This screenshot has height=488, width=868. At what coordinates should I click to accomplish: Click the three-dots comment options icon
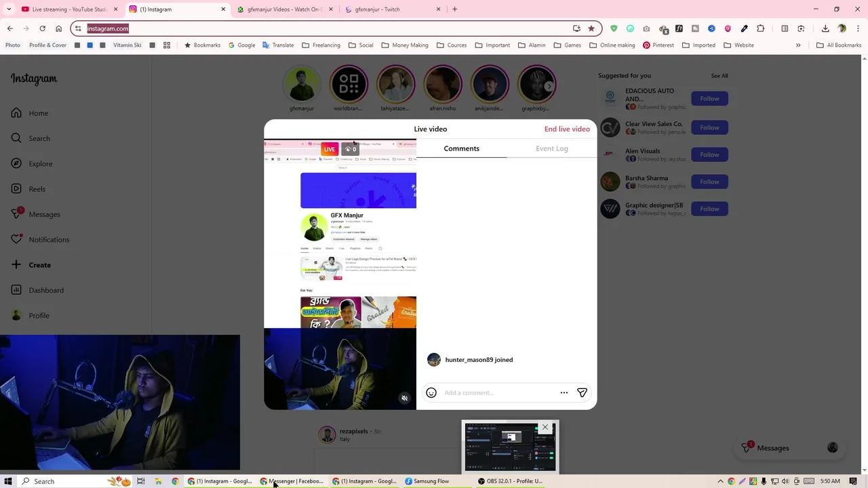click(564, 392)
